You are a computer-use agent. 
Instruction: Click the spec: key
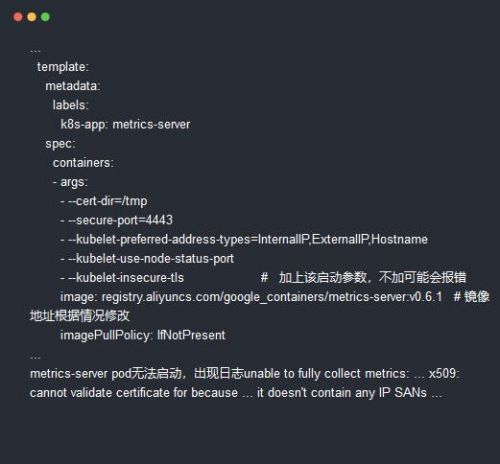coord(61,144)
